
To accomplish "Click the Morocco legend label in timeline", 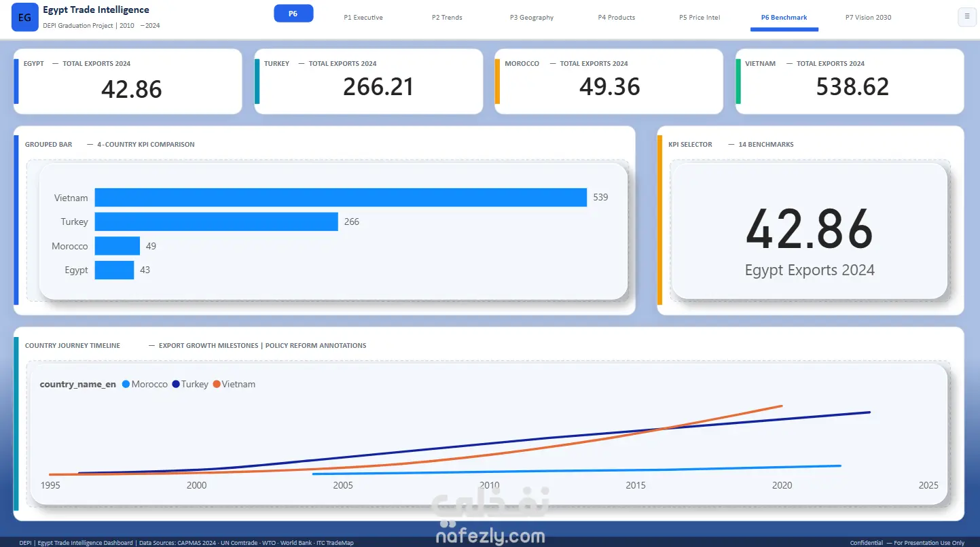I will (x=149, y=384).
